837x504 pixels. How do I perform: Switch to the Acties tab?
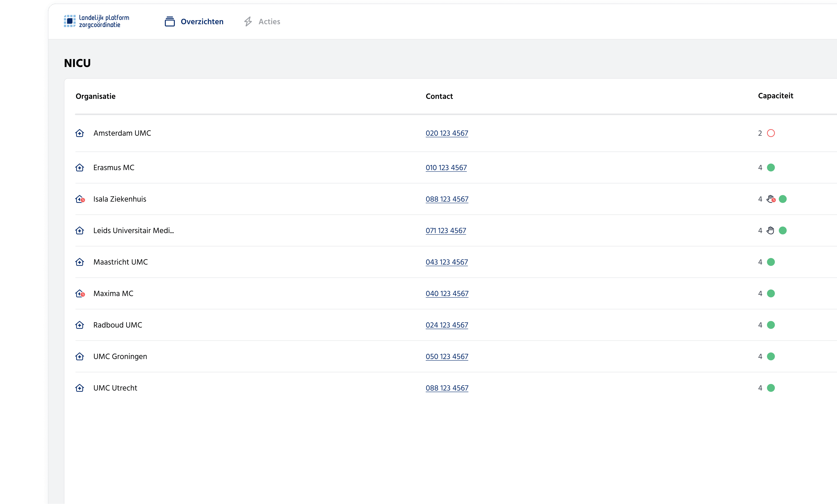pos(269,22)
